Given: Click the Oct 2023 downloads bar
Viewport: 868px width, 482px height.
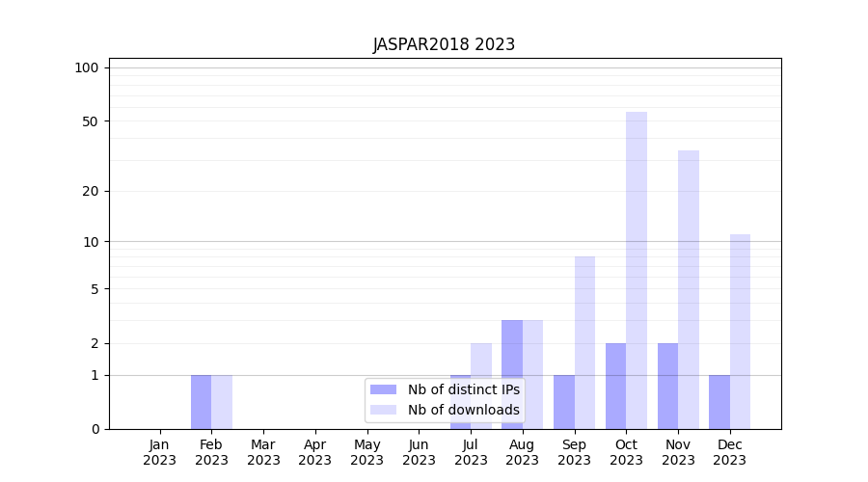Looking at the screenshot, I should point(637,270).
